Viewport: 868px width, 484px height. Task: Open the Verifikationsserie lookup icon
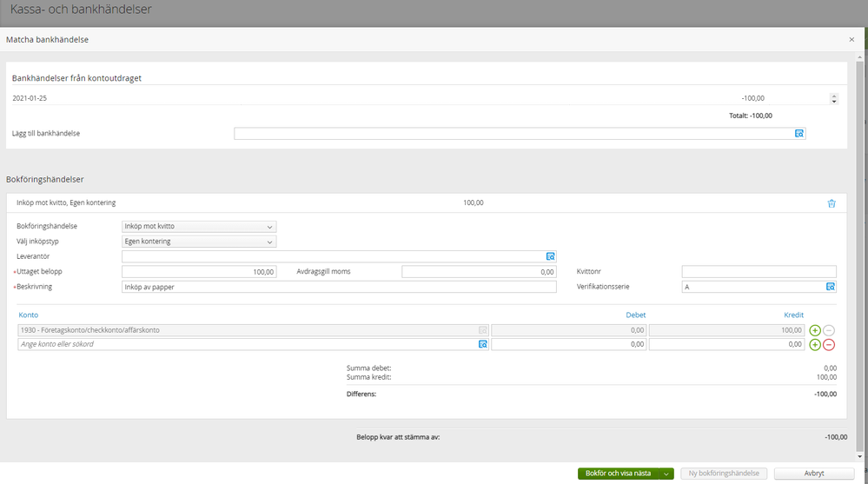[830, 286]
